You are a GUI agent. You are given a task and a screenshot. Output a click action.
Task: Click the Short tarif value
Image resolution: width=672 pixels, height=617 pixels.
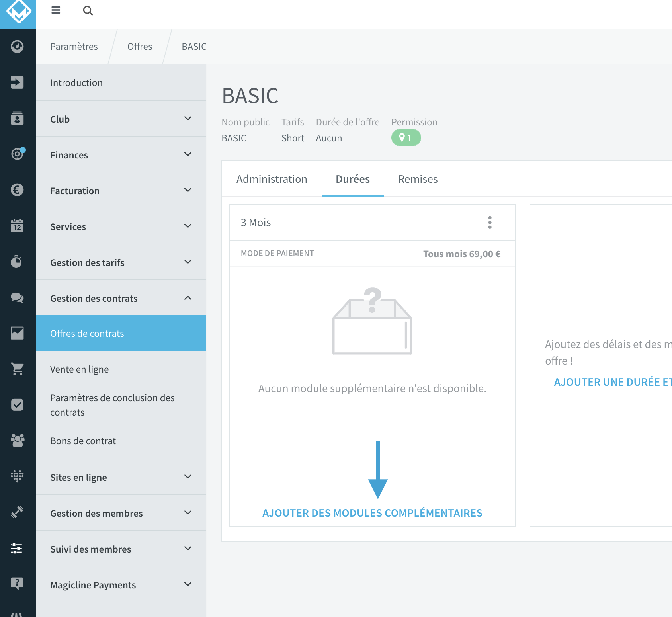tap(293, 138)
